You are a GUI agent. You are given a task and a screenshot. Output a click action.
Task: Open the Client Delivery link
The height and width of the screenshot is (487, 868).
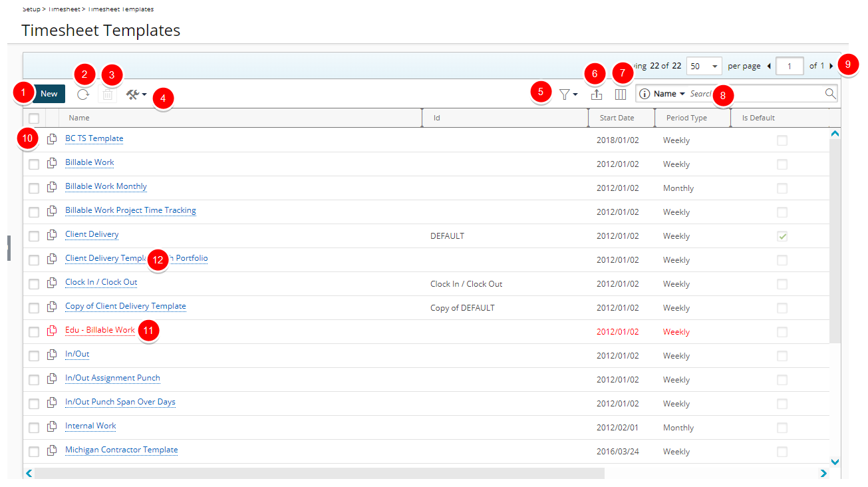point(92,234)
